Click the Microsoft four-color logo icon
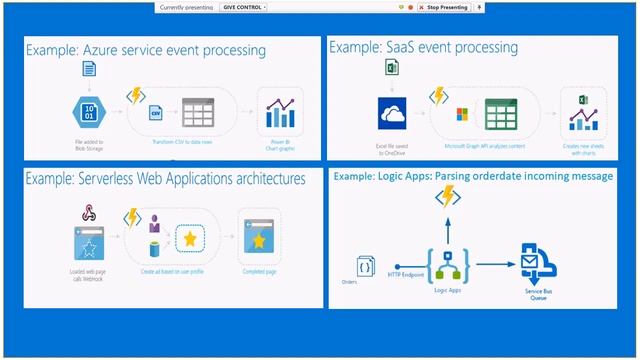Screen dimensions: 640x360 462,114
